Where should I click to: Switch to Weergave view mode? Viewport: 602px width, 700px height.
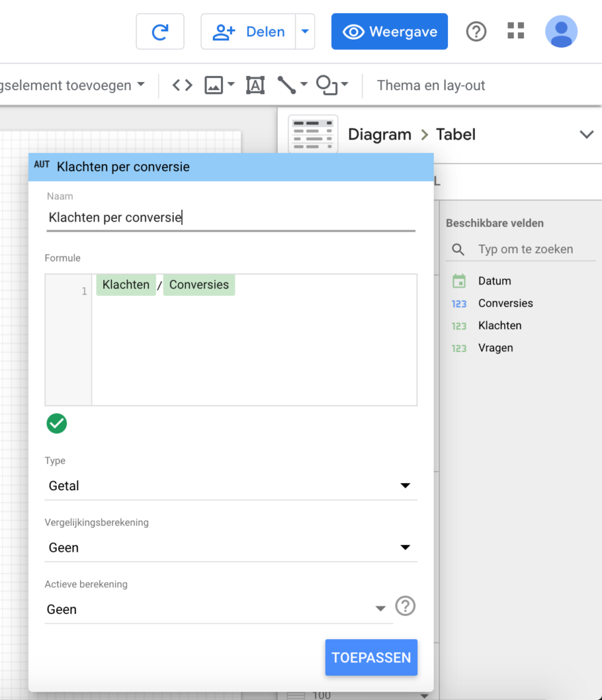point(389,31)
